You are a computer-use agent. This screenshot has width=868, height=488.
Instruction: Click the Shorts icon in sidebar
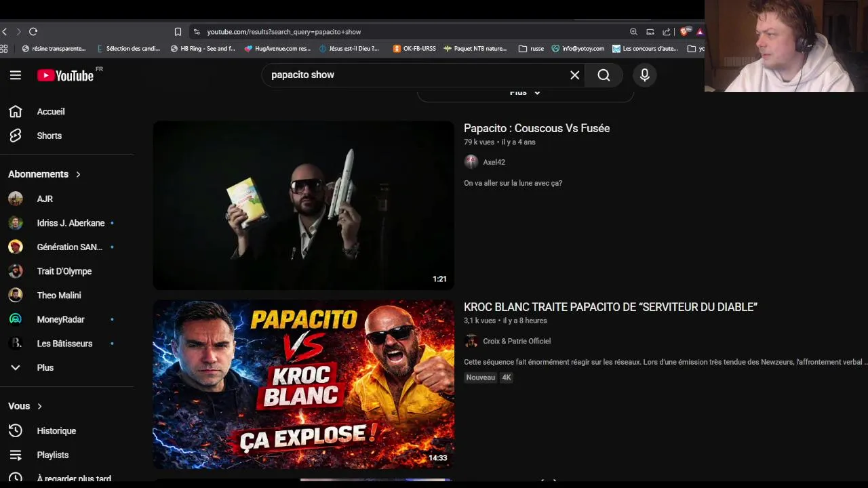click(x=16, y=136)
